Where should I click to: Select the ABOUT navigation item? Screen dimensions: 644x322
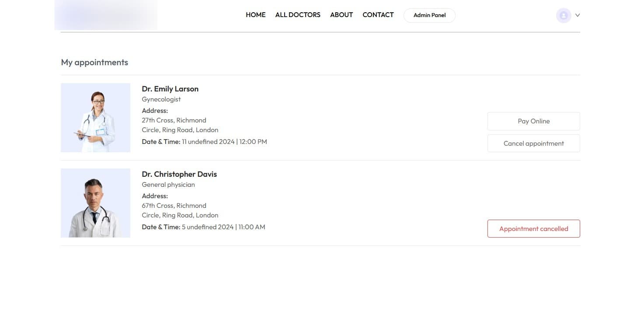click(x=341, y=14)
